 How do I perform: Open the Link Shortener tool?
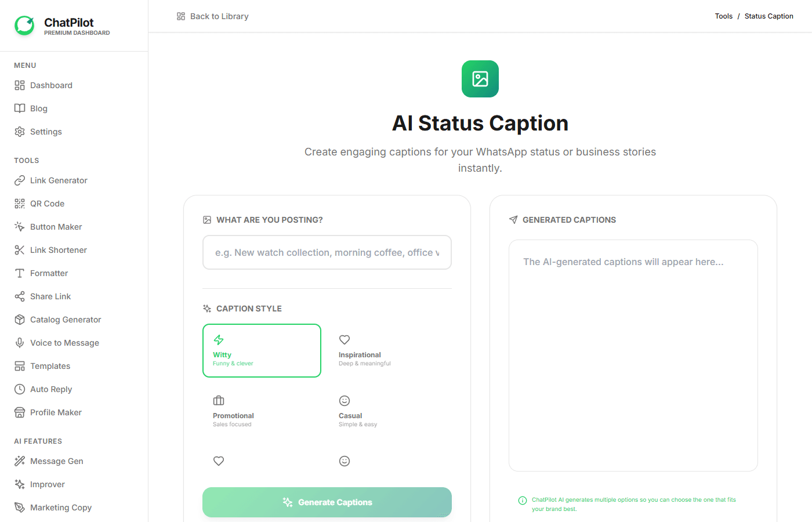(58, 250)
